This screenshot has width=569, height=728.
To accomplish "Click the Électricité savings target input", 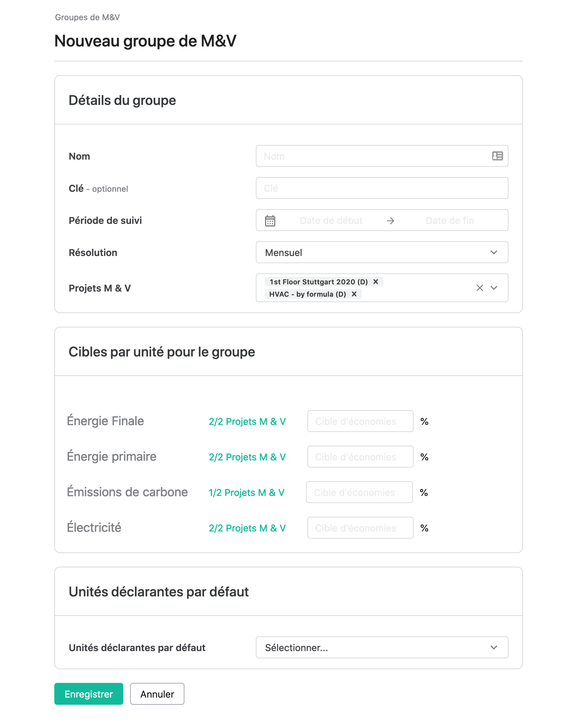I will click(360, 528).
